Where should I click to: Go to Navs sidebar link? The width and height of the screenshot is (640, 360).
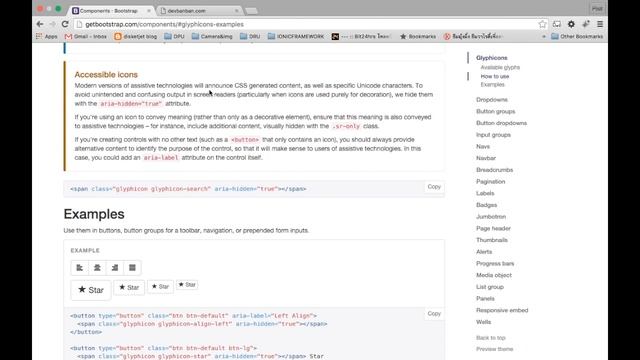(483, 147)
